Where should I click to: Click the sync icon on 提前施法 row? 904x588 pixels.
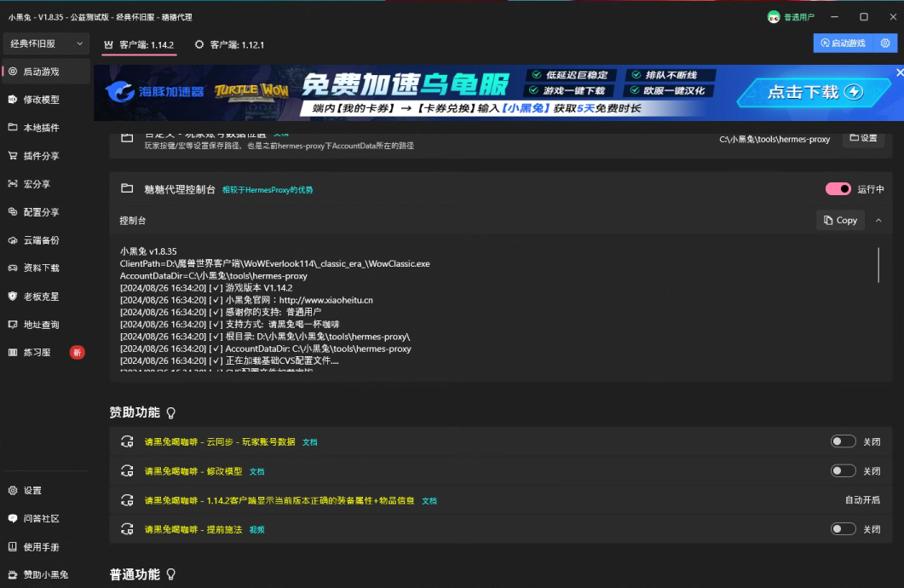[x=127, y=529]
